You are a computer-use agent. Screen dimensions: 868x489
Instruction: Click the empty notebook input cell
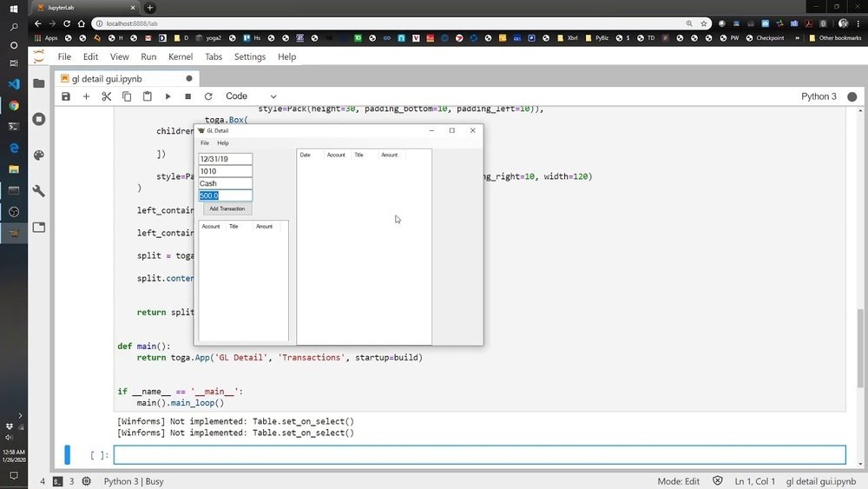[x=479, y=455]
